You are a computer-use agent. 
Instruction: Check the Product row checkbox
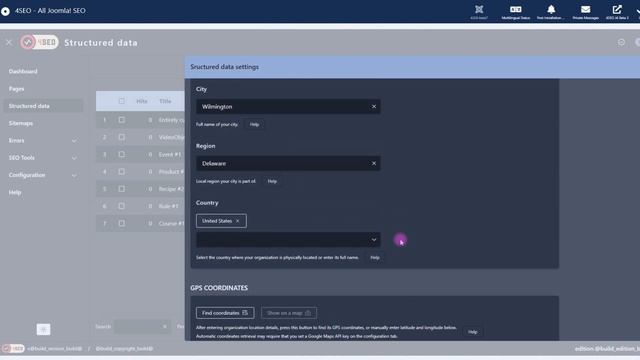[x=122, y=172]
